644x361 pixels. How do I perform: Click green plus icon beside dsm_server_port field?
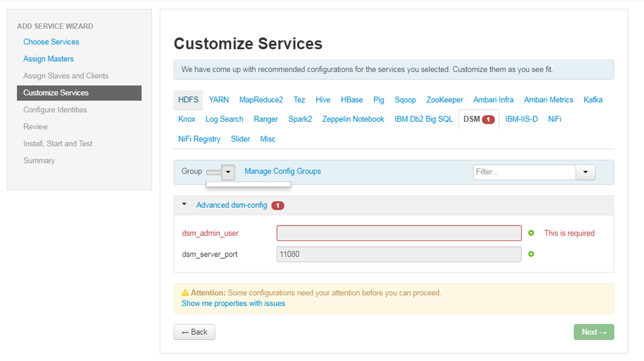click(531, 254)
